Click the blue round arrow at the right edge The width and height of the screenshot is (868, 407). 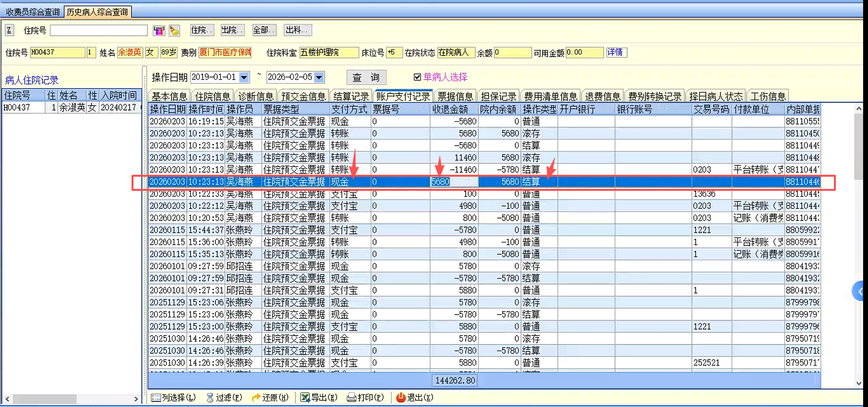pyautogui.click(x=859, y=291)
